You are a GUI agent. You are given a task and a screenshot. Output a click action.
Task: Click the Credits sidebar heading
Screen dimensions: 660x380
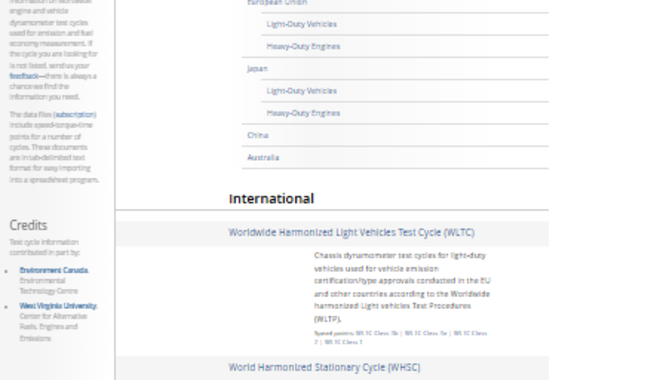[28, 225]
